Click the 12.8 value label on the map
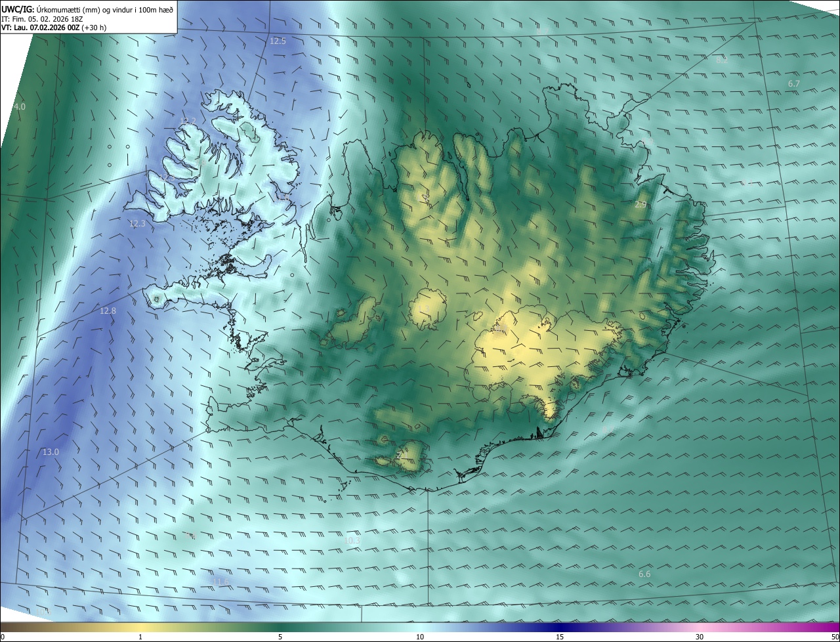This screenshot has width=840, height=642. point(108,310)
